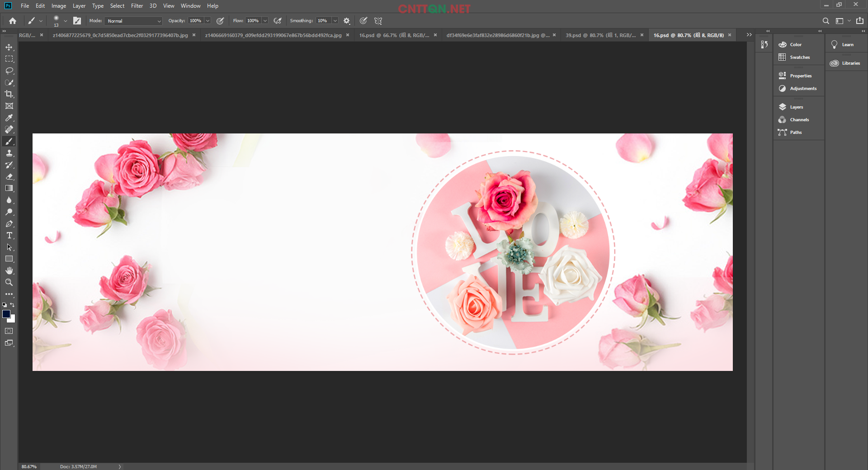Swap foreground and background colors
Viewport: 868px width, 470px height.
[x=13, y=305]
